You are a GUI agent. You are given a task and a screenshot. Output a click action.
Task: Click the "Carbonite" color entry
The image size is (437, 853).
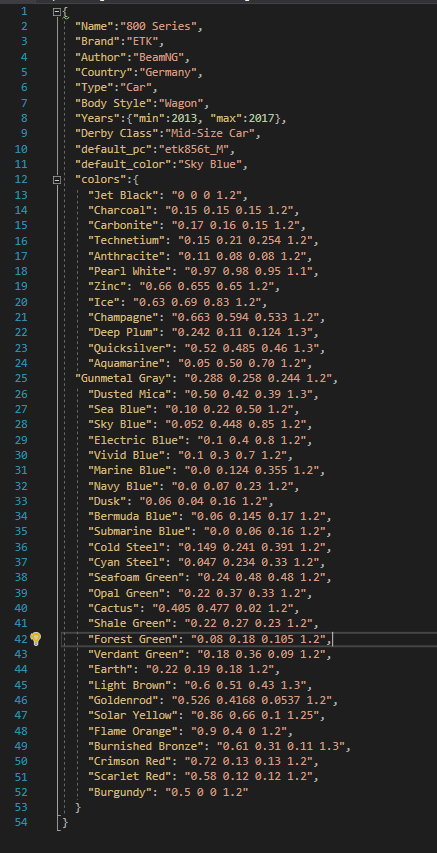click(x=196, y=225)
